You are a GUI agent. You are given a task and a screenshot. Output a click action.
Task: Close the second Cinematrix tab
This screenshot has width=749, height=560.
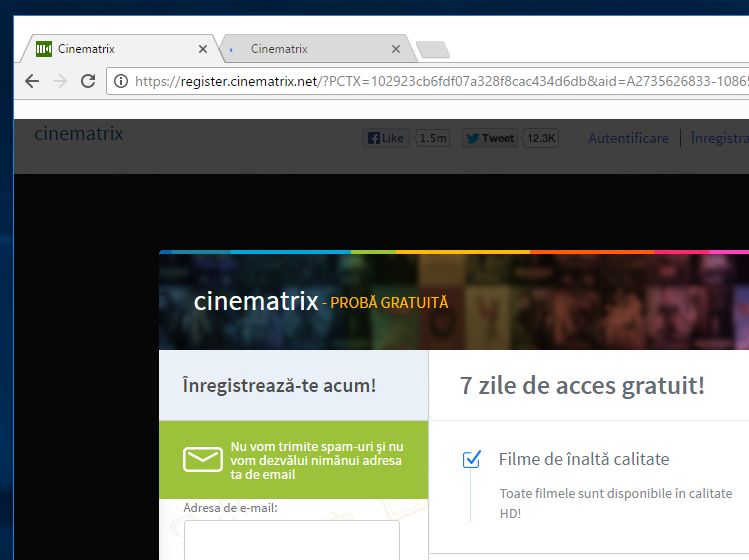(x=396, y=49)
